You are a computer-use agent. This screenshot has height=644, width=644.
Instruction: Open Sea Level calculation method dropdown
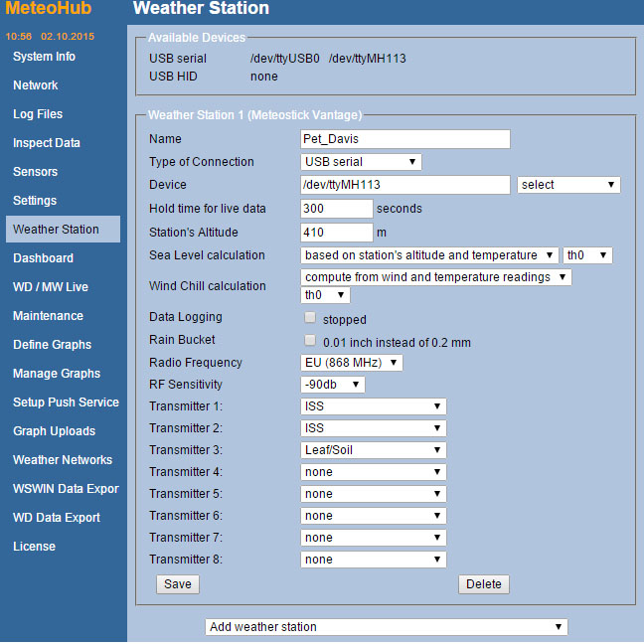[x=429, y=255]
